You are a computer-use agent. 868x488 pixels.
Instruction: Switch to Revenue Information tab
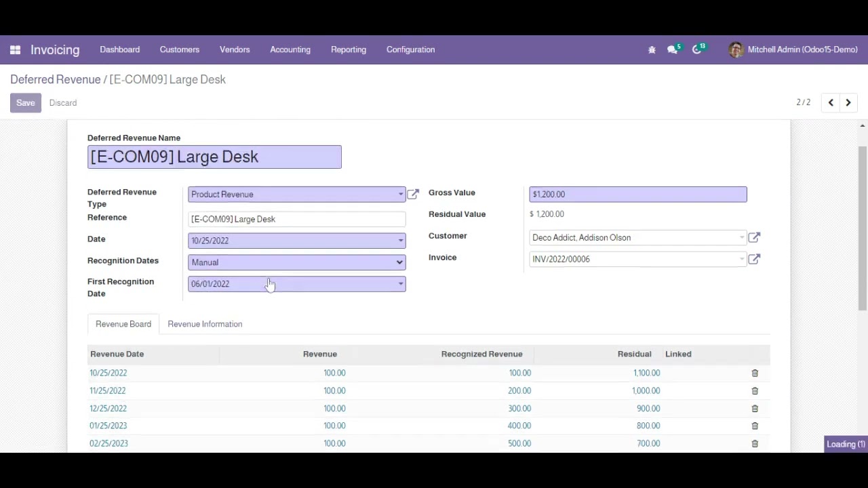205,324
